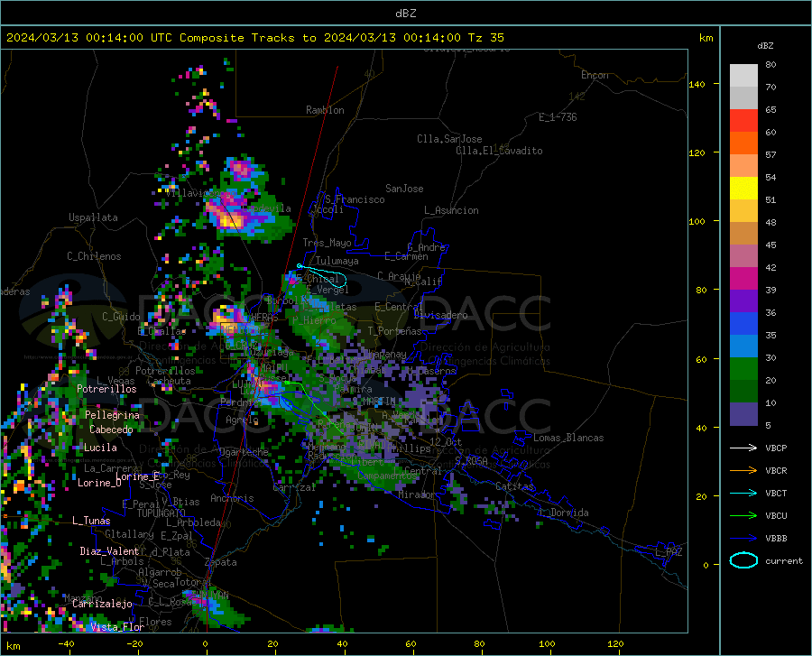The width and height of the screenshot is (812, 656).
Task: Click the 'Clla.El_Cavadito' map label
Action: (x=499, y=151)
